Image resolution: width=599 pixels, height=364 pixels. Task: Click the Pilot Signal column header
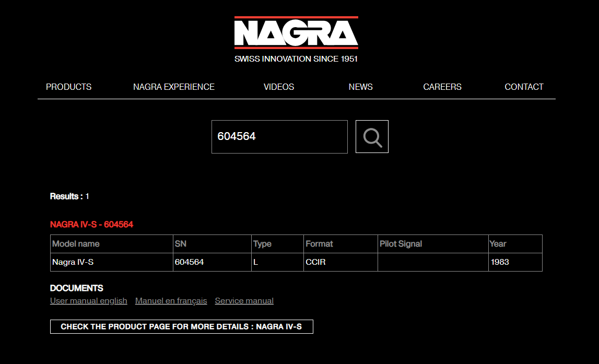tap(433, 244)
